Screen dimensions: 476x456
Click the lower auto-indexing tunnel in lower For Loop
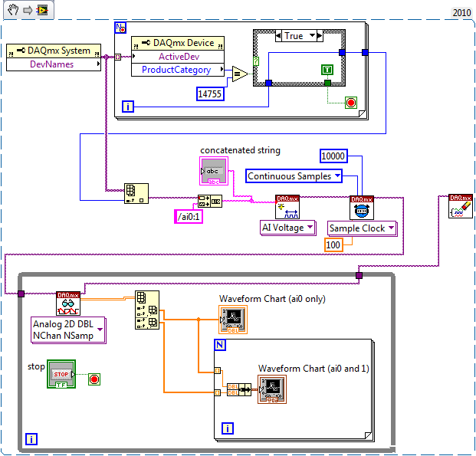[218, 393]
